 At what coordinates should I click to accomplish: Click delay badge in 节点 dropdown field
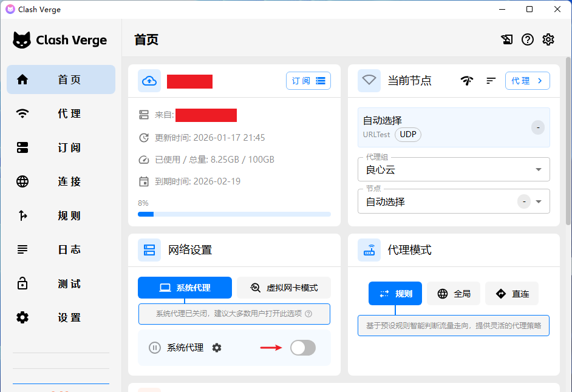(524, 201)
